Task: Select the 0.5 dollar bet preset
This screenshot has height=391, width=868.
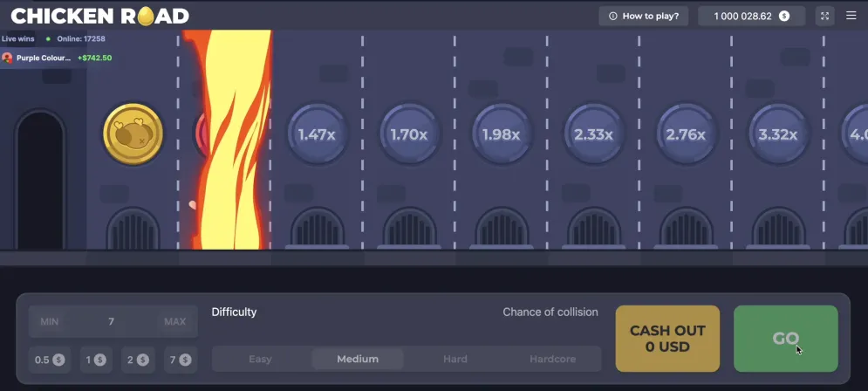Action: click(x=50, y=360)
